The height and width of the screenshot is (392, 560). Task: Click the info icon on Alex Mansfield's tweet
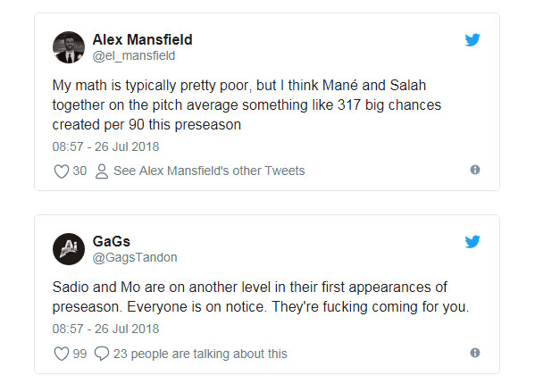[x=475, y=170]
